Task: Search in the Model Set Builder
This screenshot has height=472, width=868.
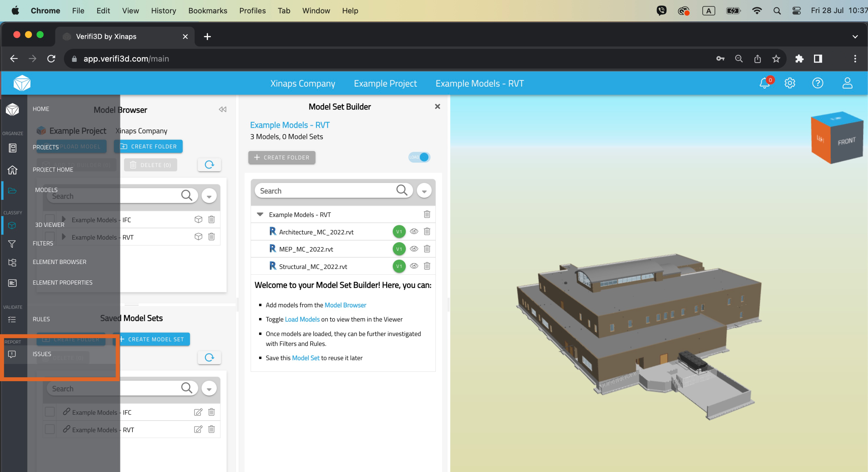Action: [402, 190]
